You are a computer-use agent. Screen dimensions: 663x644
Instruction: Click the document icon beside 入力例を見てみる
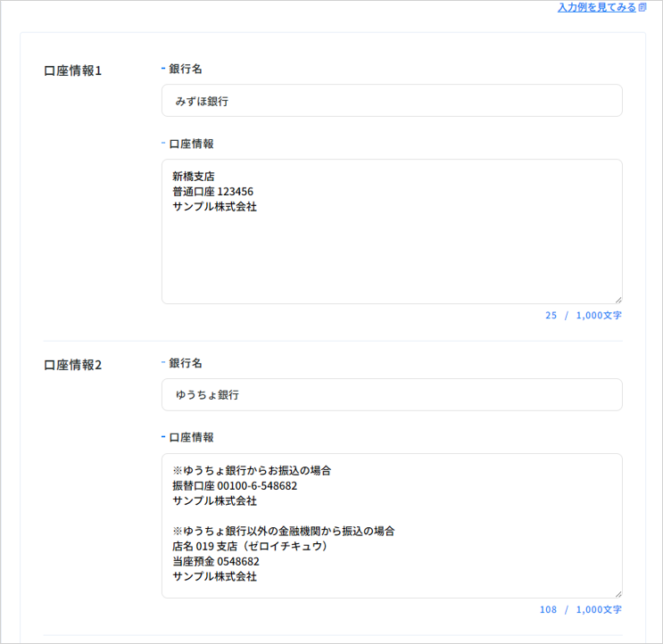click(x=642, y=7)
